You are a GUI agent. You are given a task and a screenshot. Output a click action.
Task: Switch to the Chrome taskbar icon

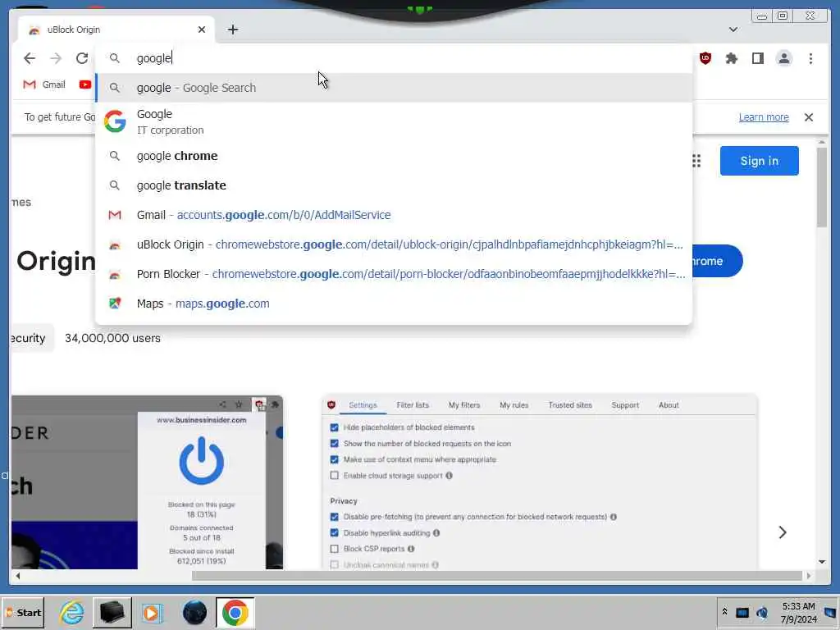click(235, 612)
